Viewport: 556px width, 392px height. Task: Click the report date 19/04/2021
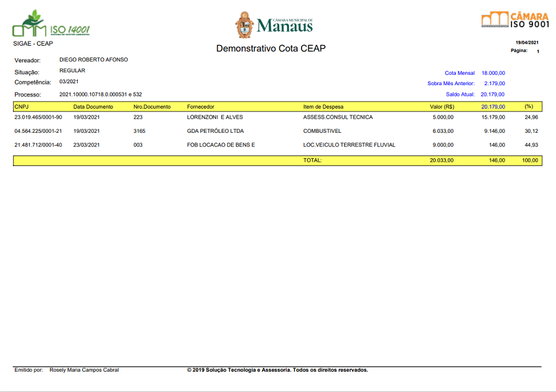tap(527, 43)
